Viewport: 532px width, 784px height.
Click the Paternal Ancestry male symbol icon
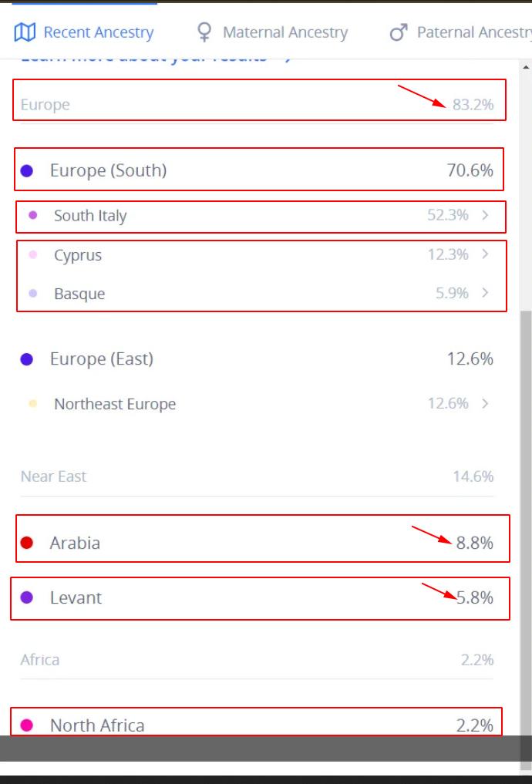[x=398, y=32]
